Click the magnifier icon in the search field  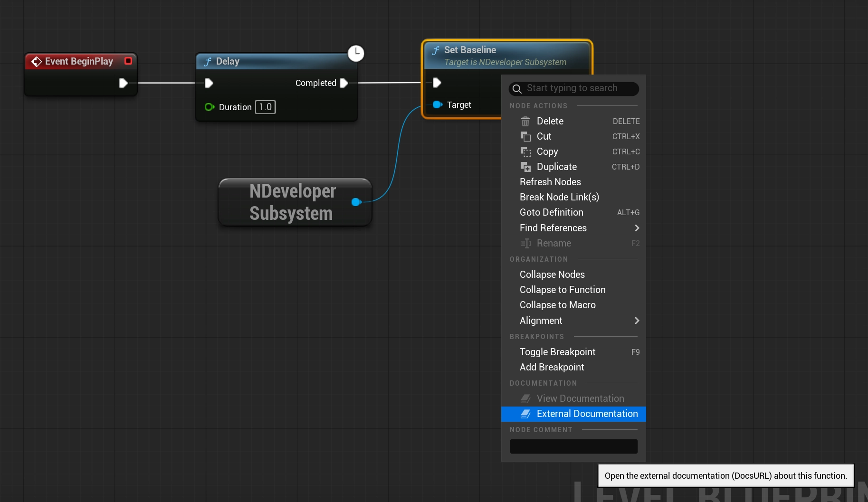click(517, 89)
